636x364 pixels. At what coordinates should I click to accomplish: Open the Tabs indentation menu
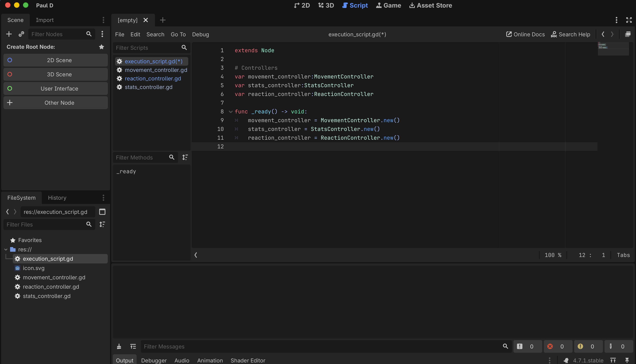tap(623, 255)
